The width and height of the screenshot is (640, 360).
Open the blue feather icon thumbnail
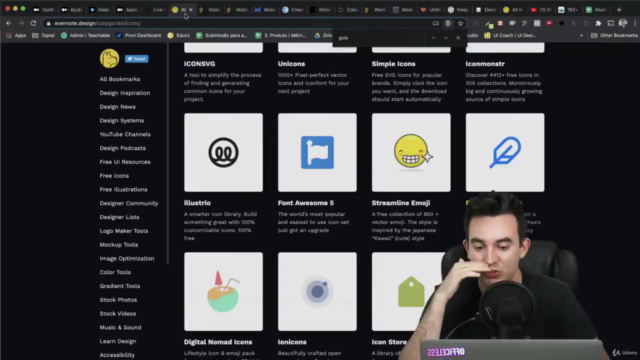tap(505, 152)
